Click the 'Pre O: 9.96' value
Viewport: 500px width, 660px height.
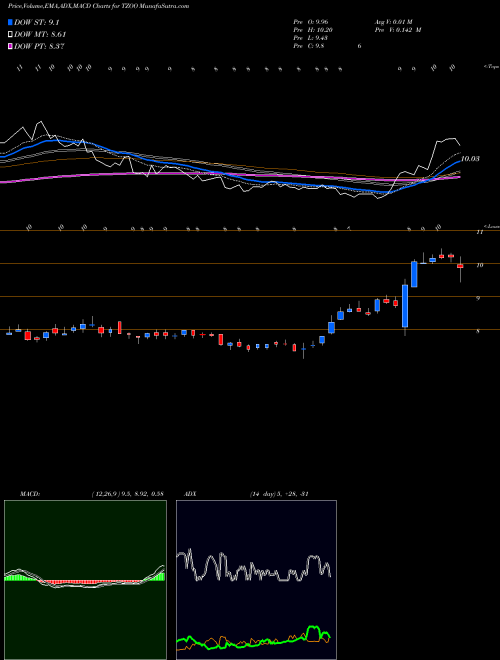(311, 22)
